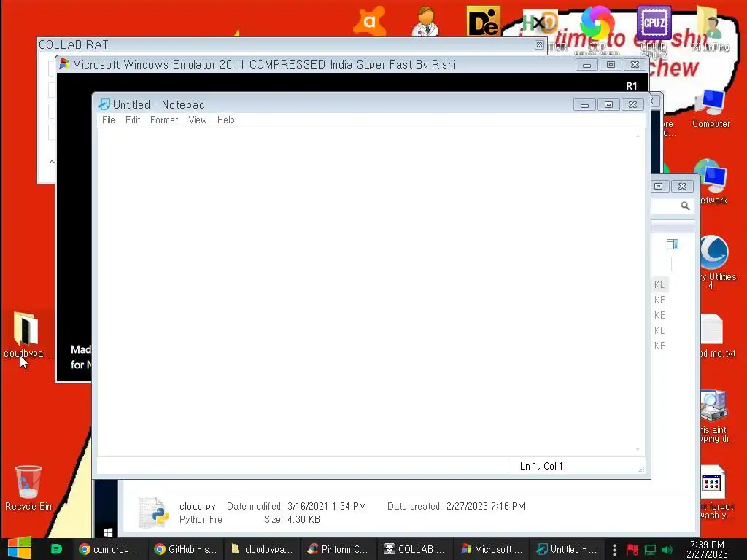The height and width of the screenshot is (560, 747).
Task: Select the cloudbypa... folder on desktop
Action: (26, 334)
